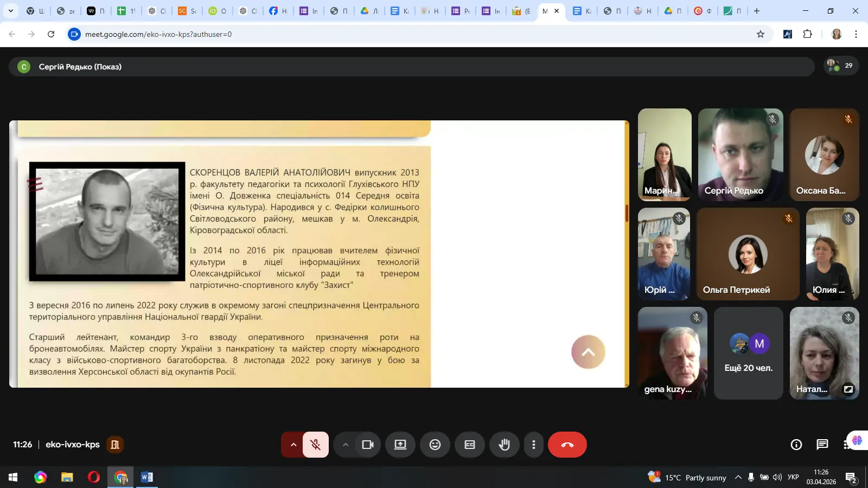Unmute the microphone in the call
The height and width of the screenshot is (488, 868).
(315, 445)
